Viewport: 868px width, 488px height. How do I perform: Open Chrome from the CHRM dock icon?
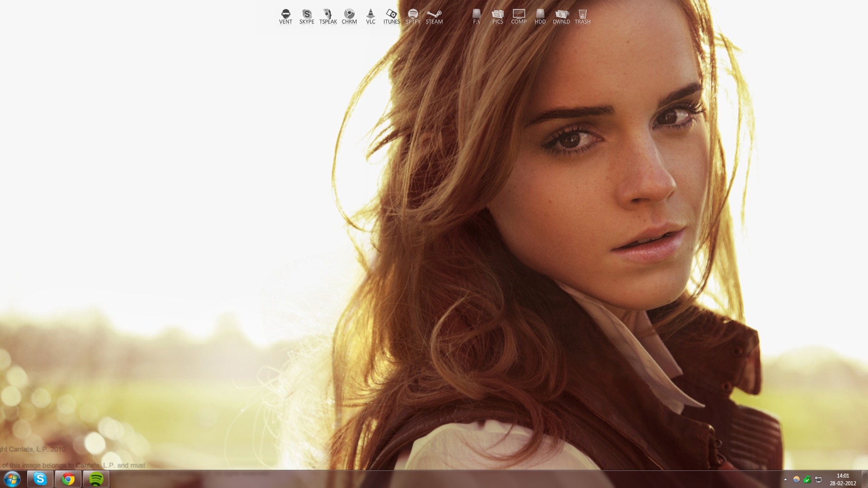tap(349, 16)
